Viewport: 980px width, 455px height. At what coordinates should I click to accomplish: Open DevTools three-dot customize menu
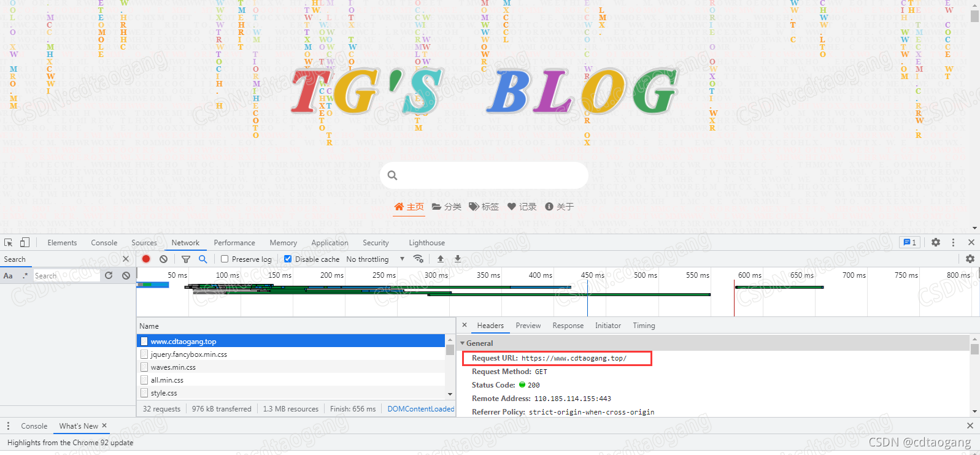coord(953,242)
